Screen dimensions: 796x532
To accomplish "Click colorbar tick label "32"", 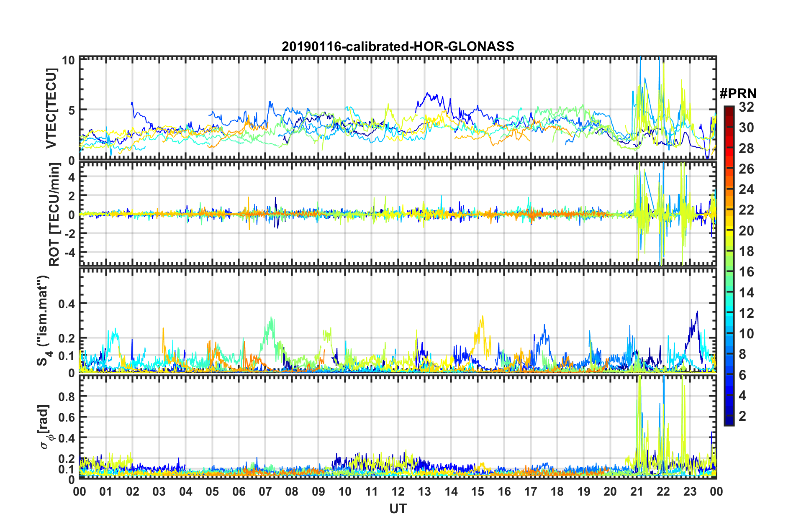I will [746, 107].
